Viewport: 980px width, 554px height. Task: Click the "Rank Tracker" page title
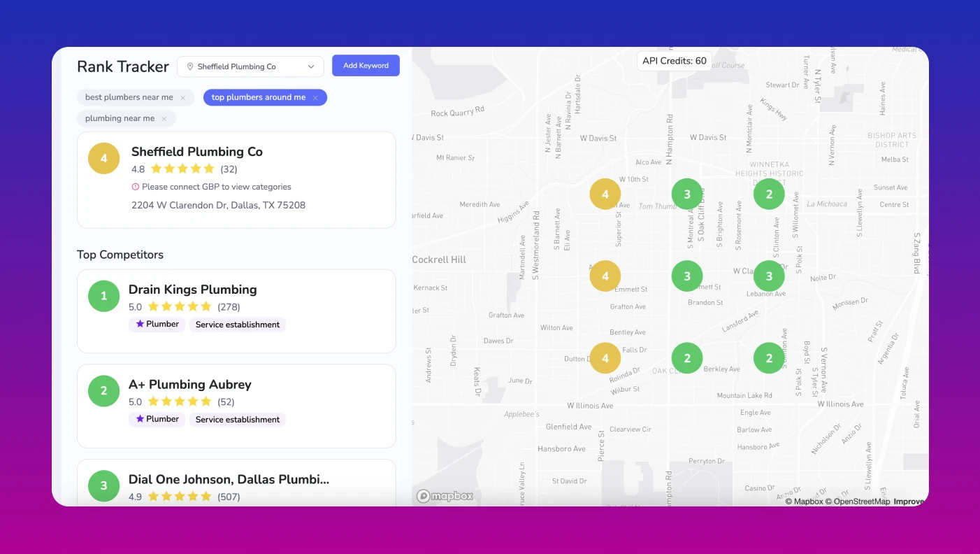[x=123, y=66]
